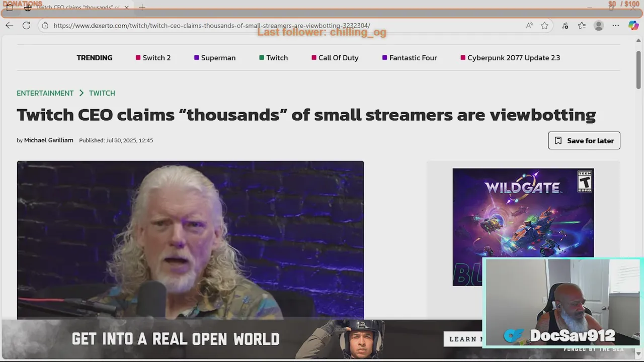Open author Michael Gwilliam's page
The height and width of the screenshot is (362, 644).
click(49, 140)
